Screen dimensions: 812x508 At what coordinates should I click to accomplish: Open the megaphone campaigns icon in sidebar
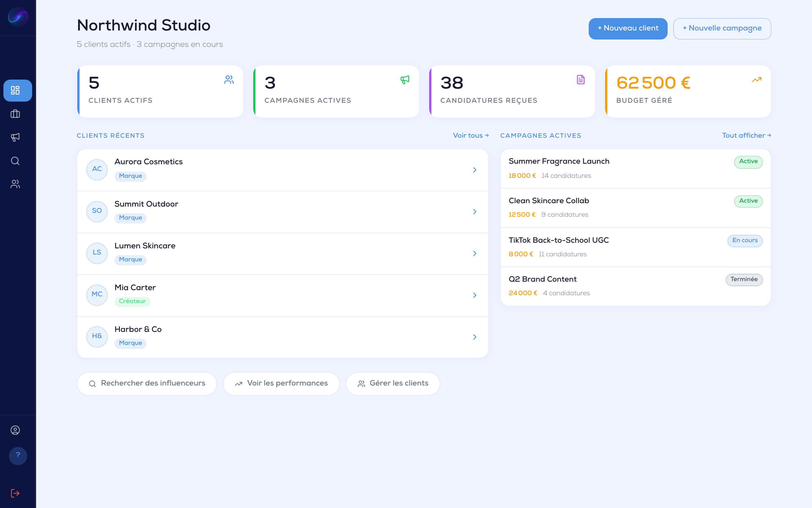[x=16, y=137]
